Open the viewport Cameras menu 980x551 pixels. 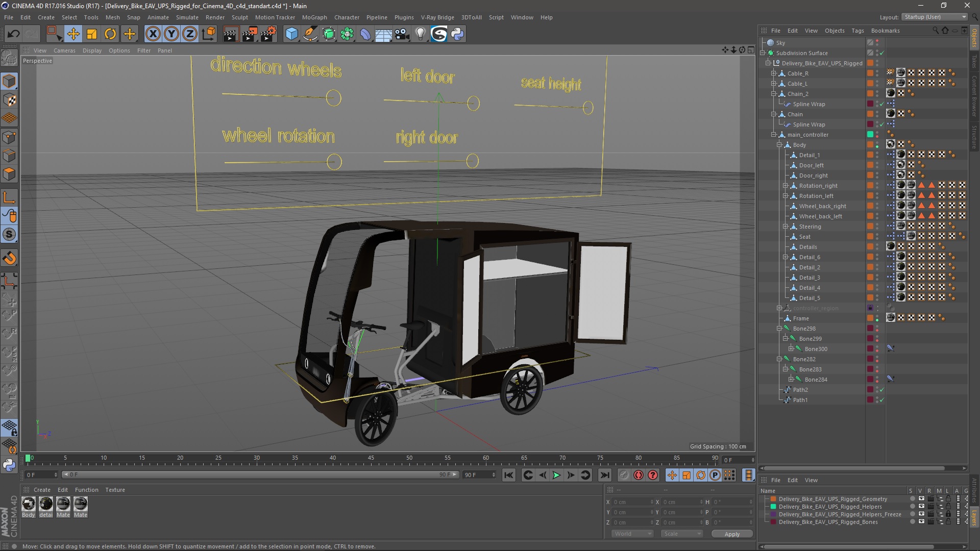(x=64, y=51)
